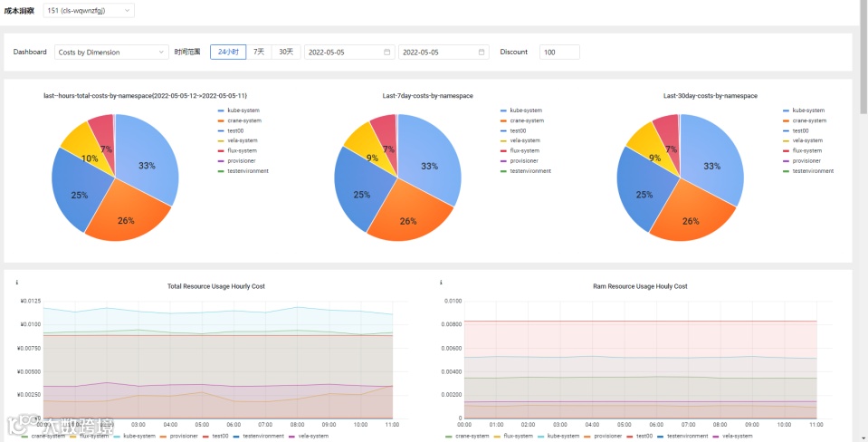868x442 pixels.
Task: Click info icon beside Ram Resource Usage chart
Action: [x=441, y=283]
